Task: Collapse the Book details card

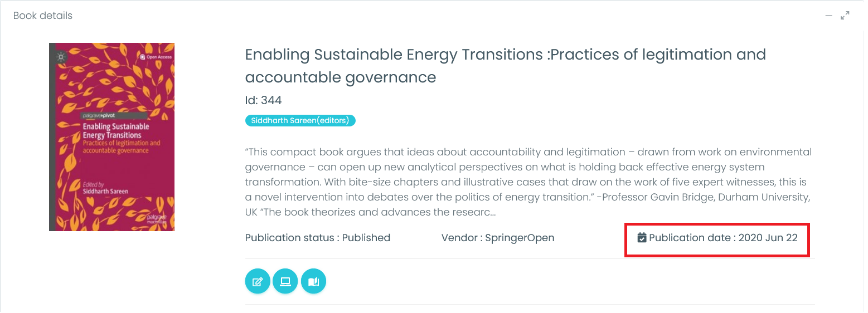Action: point(829,16)
